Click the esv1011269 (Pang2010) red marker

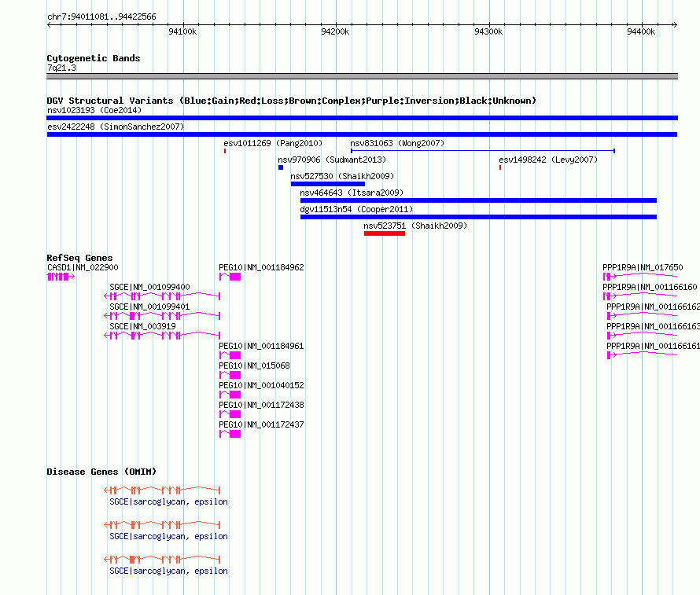225,151
